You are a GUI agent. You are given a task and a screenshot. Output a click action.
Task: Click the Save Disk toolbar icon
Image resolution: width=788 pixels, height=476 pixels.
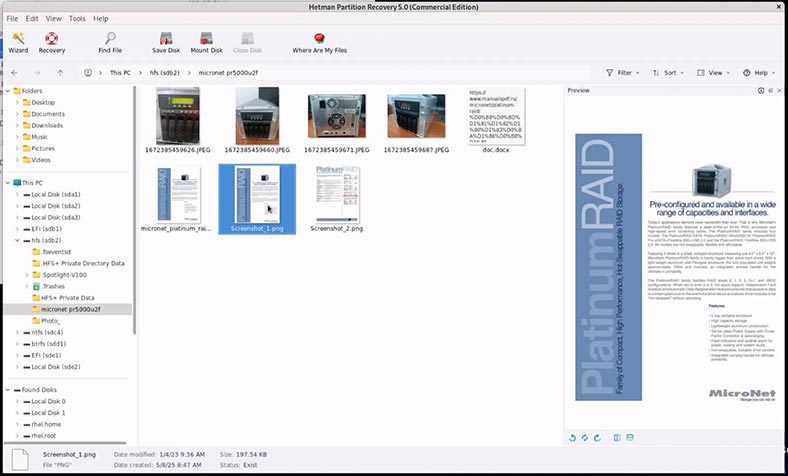[165, 42]
